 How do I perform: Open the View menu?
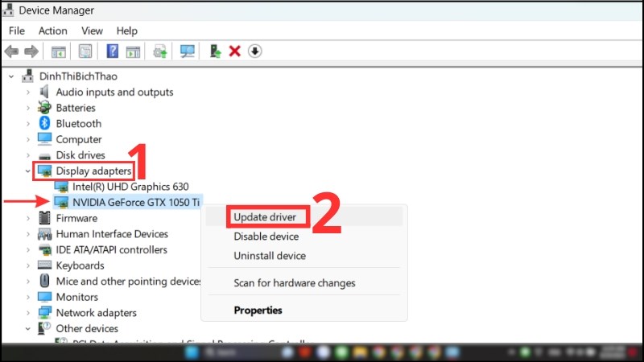[91, 31]
